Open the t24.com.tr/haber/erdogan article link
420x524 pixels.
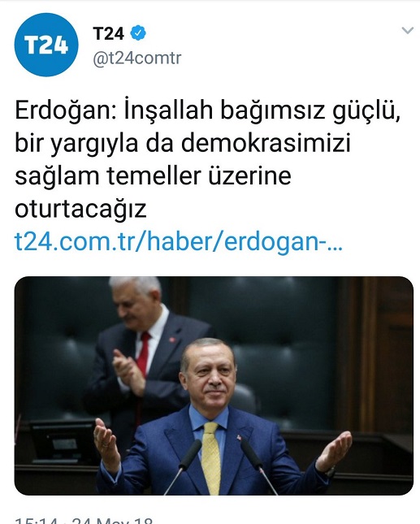pos(179,241)
